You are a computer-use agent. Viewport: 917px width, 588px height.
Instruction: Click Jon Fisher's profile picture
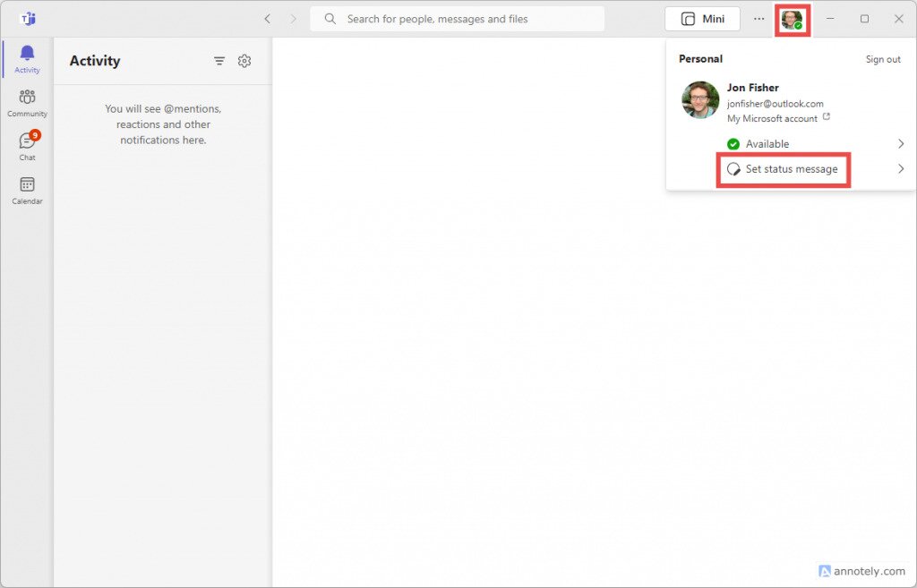[x=699, y=100]
